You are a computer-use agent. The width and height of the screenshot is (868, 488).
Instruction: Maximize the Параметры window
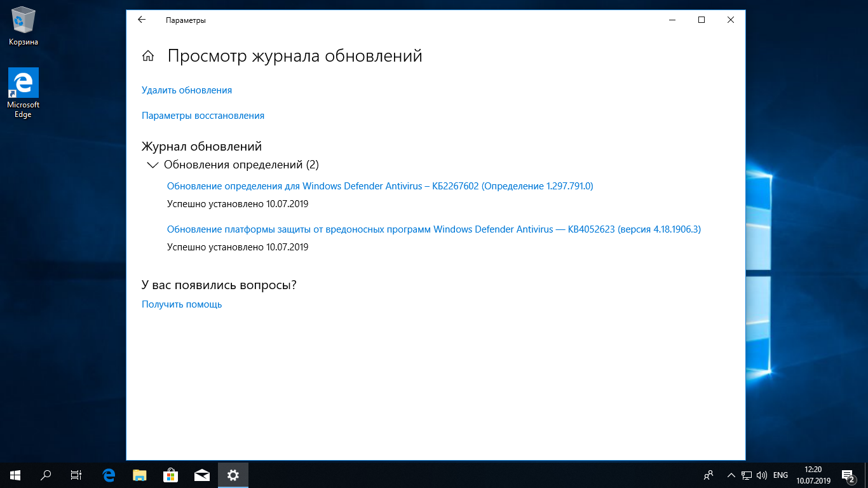click(x=702, y=20)
